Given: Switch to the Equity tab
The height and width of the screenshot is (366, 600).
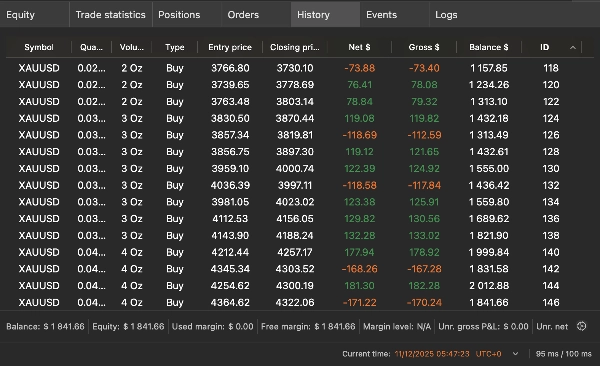Looking at the screenshot, I should click(34, 15).
